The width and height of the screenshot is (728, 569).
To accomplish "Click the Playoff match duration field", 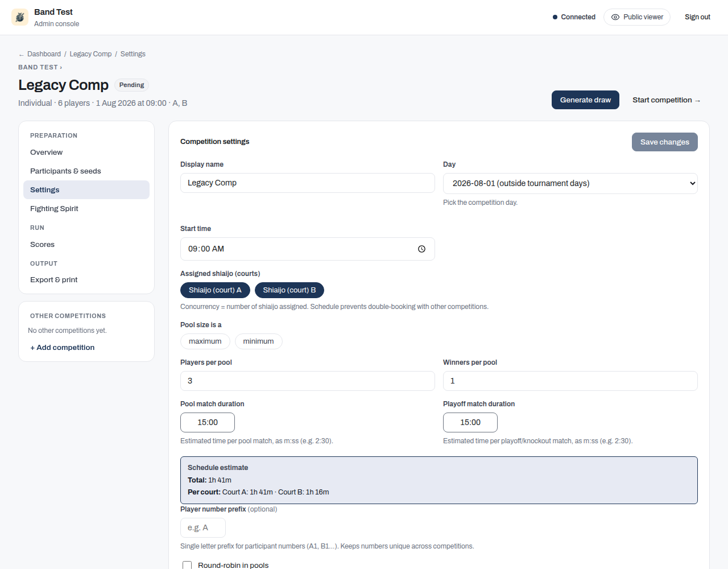I will pos(470,423).
